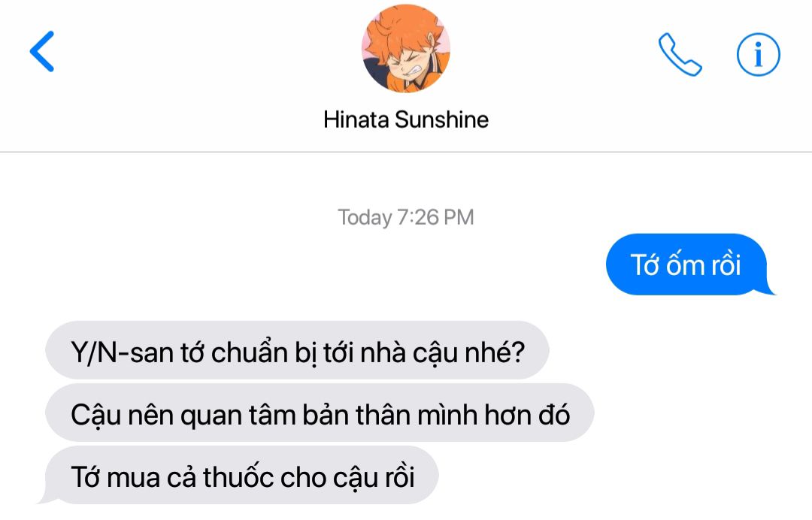The height and width of the screenshot is (520, 812).
Task: Select the blue "Tớ ốm rồi" sent bubble
Action: (686, 265)
